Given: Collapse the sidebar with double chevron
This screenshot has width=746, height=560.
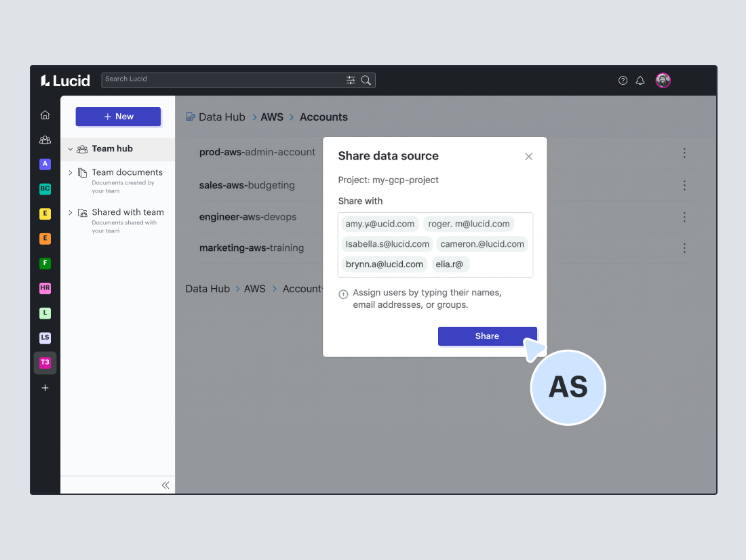Looking at the screenshot, I should 165,485.
